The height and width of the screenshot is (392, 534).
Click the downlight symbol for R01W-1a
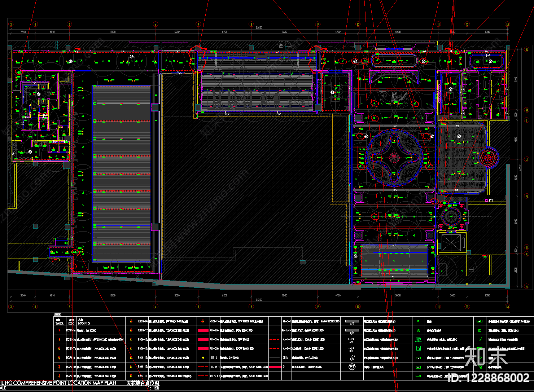click(x=60, y=330)
